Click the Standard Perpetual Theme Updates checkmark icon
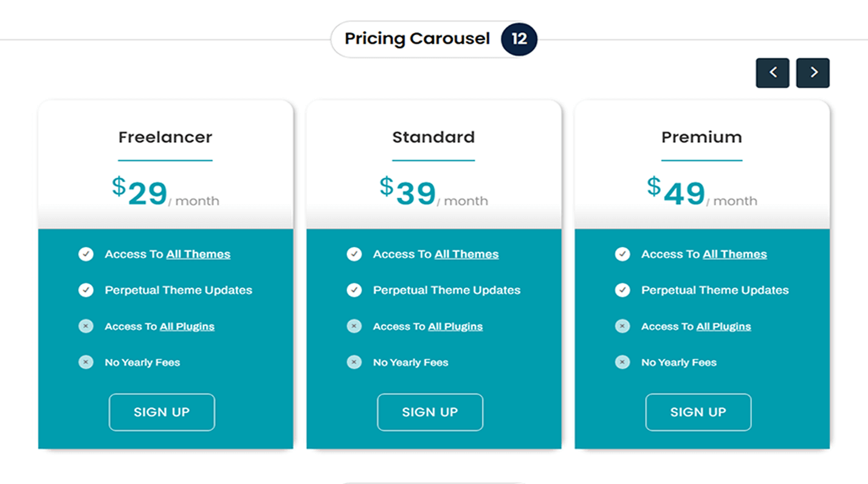The image size is (868, 484). [x=354, y=290]
